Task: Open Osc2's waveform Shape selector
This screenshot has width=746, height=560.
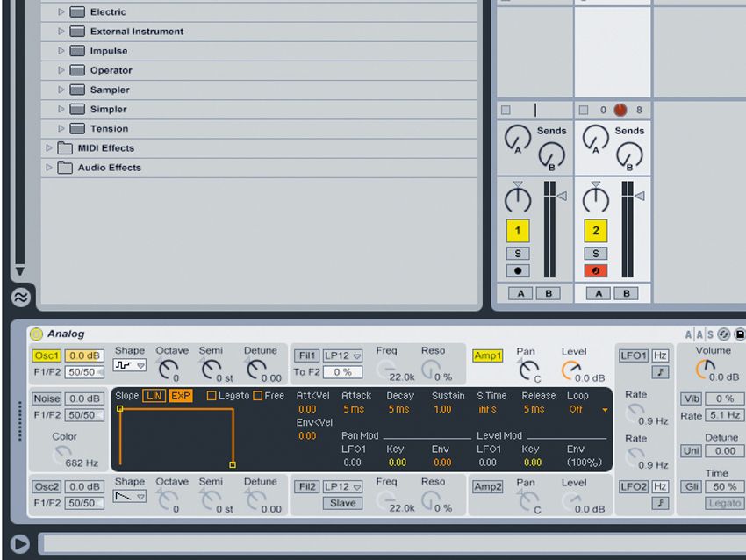Action: tap(130, 497)
